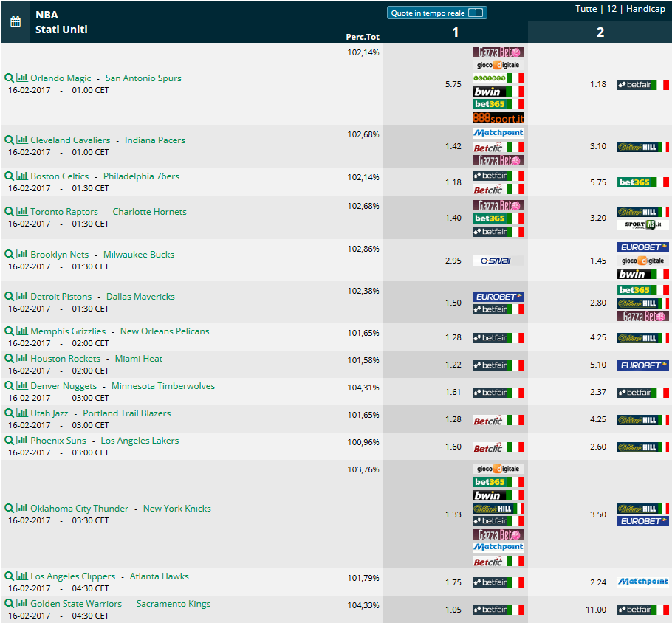
Task: Open the Miami Heat team link
Action: [x=138, y=359]
